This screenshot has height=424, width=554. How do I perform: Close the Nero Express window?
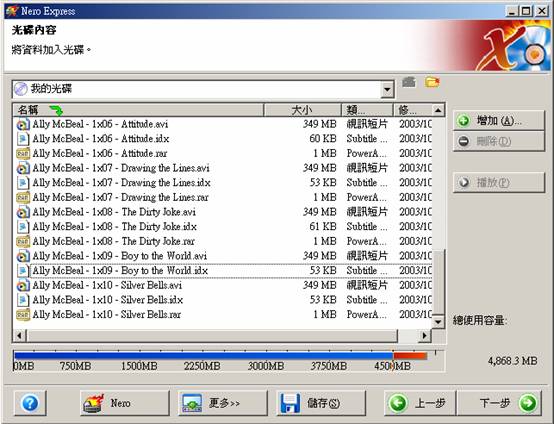tap(542, 11)
